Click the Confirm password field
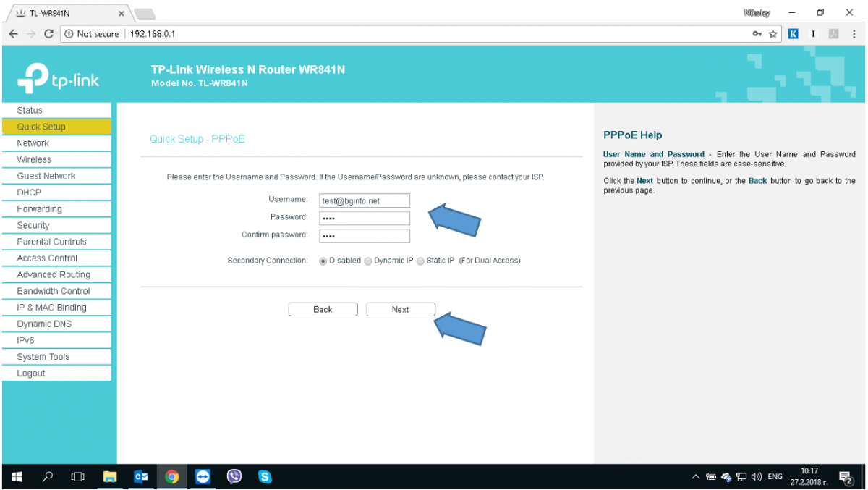868x490 pixels. point(365,236)
